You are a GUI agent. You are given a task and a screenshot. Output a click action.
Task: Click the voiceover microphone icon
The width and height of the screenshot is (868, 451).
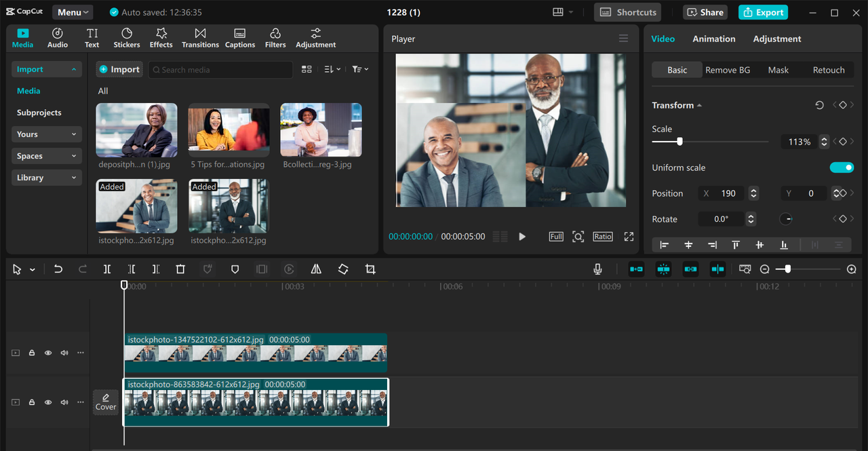point(597,269)
